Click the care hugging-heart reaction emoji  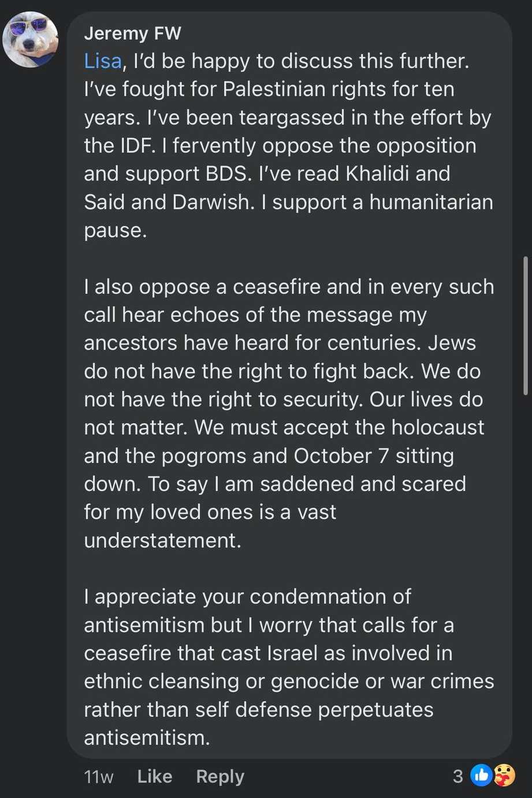[x=504, y=776]
